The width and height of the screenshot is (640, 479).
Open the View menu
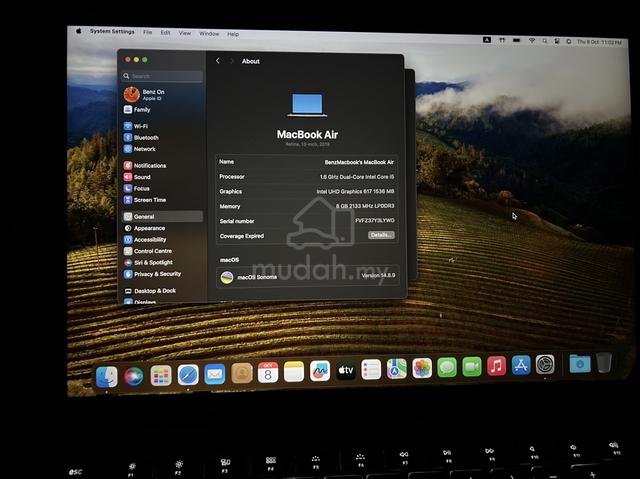[185, 33]
